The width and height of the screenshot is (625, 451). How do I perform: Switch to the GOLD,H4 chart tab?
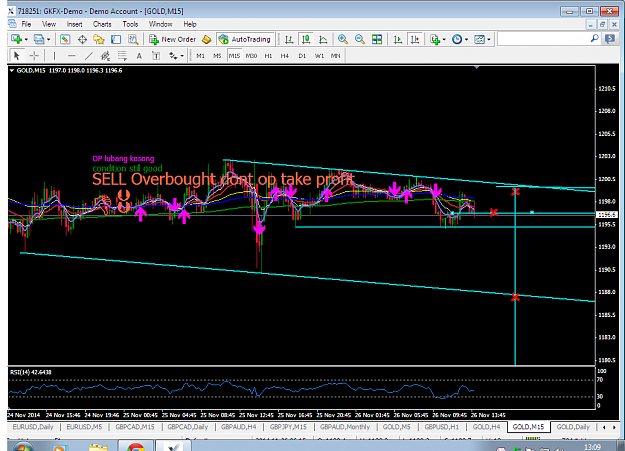pyautogui.click(x=486, y=427)
